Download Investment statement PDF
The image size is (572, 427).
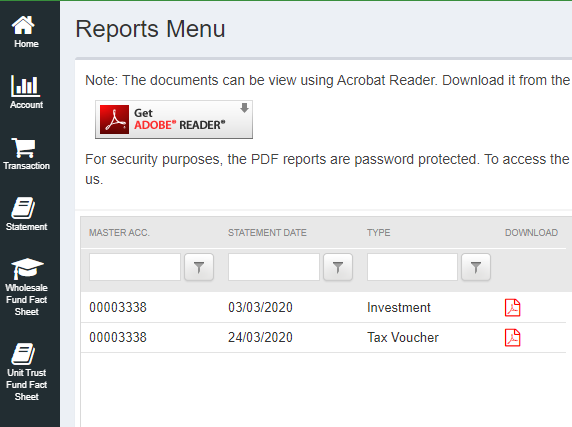[512, 307]
